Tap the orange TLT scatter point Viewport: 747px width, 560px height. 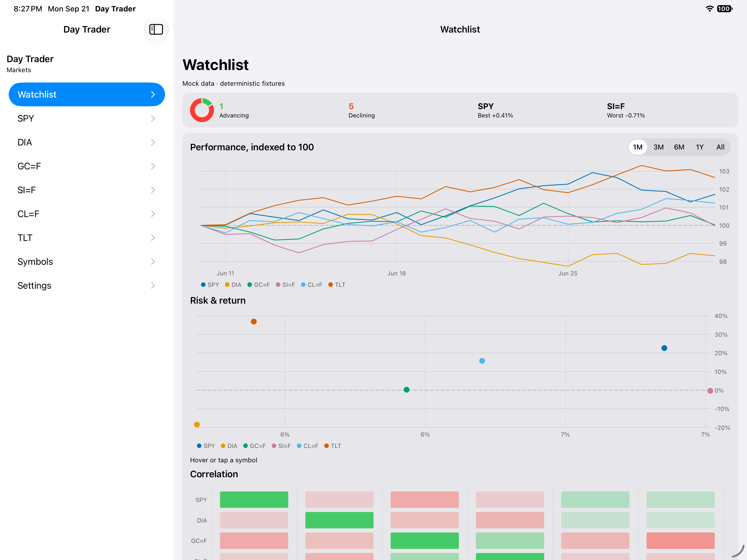[x=254, y=322]
